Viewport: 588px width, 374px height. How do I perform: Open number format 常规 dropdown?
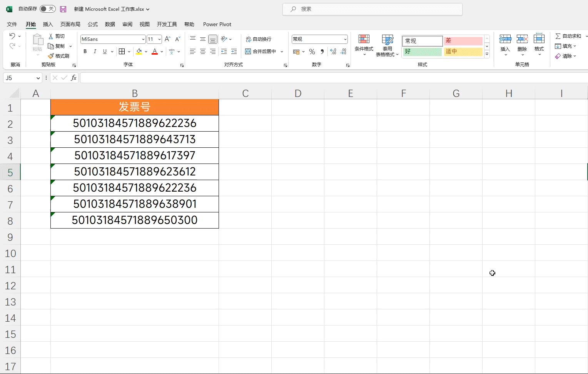coord(345,39)
